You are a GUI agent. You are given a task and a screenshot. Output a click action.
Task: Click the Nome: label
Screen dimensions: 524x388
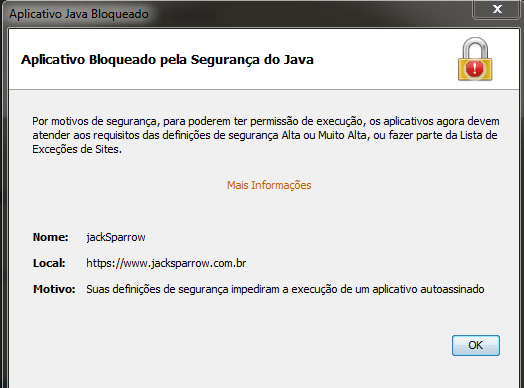50,237
